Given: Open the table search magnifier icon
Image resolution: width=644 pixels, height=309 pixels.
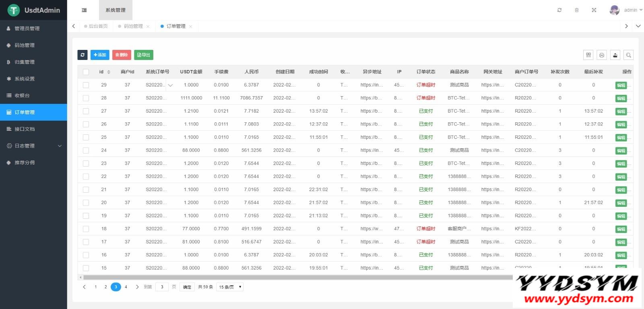Looking at the screenshot, I should tap(628, 55).
